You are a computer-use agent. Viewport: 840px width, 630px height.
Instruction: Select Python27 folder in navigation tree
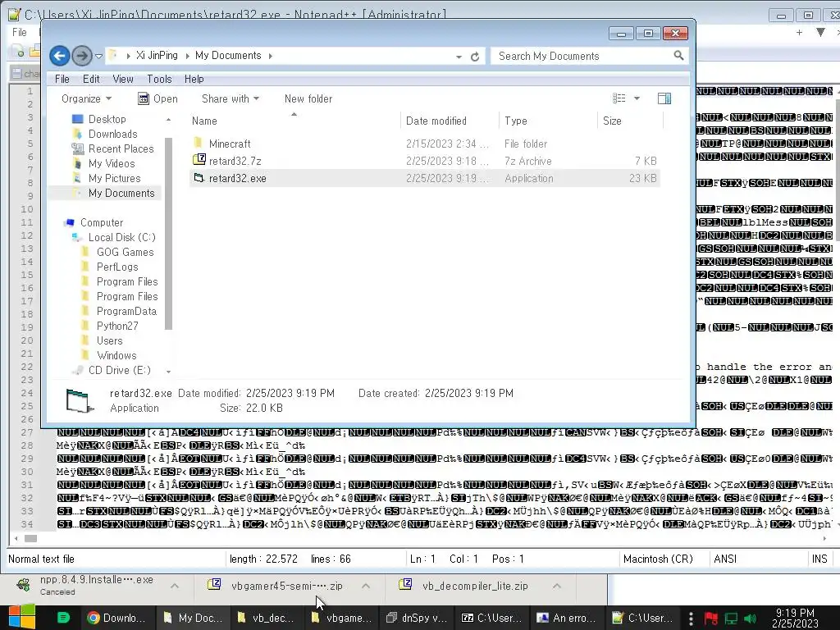pyautogui.click(x=116, y=326)
